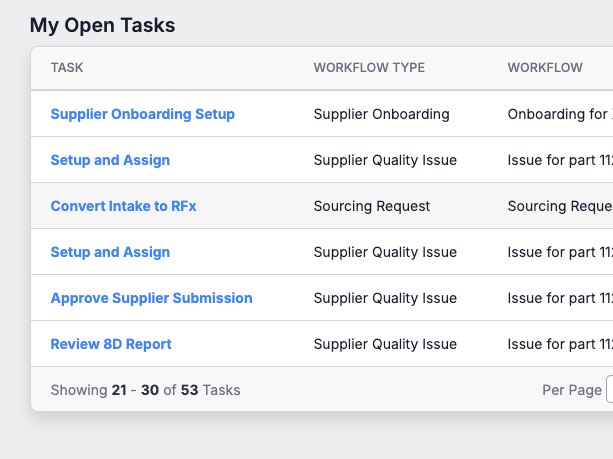Click Supplier Quality Issue in Review 8D Report row
613x459 pixels.
[385, 344]
